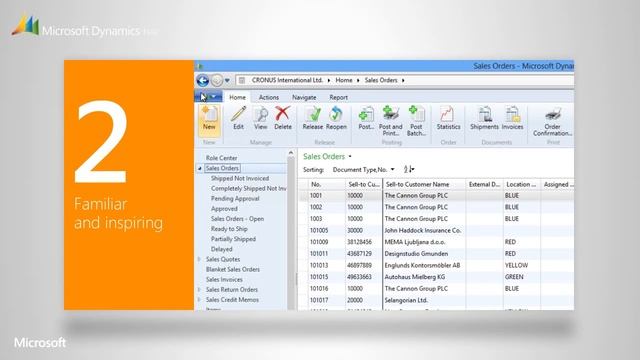This screenshot has height=360, width=640.
Task: Click the greyed forward navigation button
Action: click(x=217, y=80)
